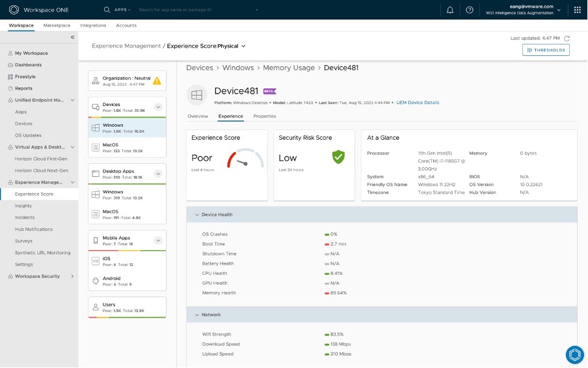The height and width of the screenshot is (368, 588).
Task: Open the UEM Device Details link
Action: [x=418, y=103]
